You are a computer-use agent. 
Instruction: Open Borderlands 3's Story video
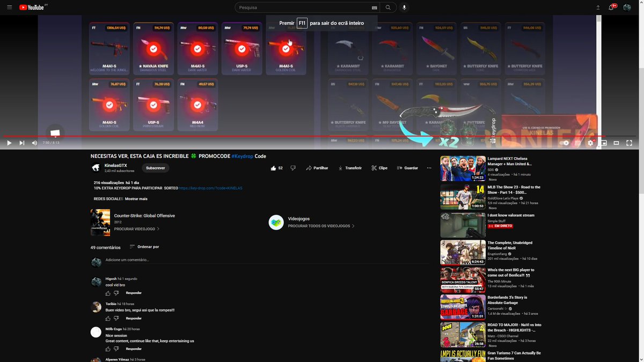(463, 307)
